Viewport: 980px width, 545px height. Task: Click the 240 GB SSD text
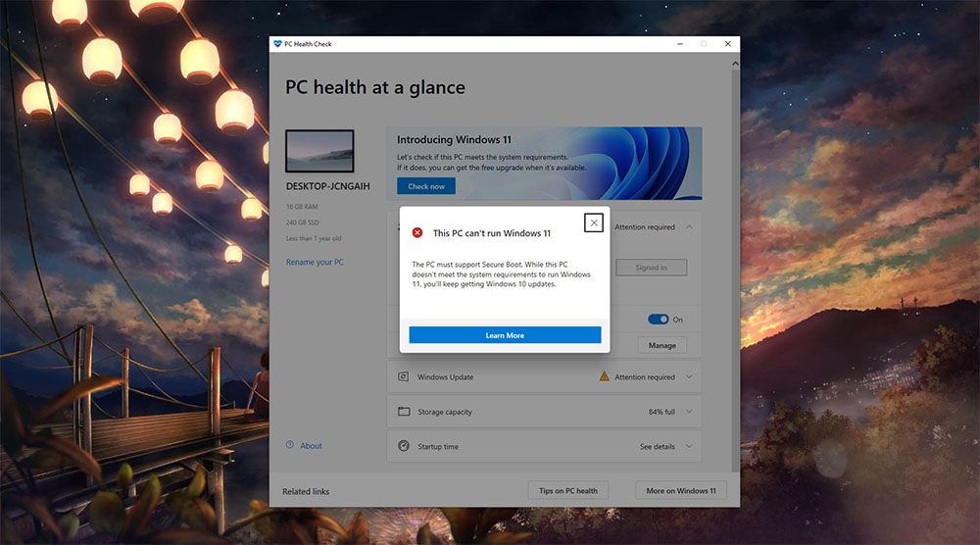pyautogui.click(x=303, y=223)
